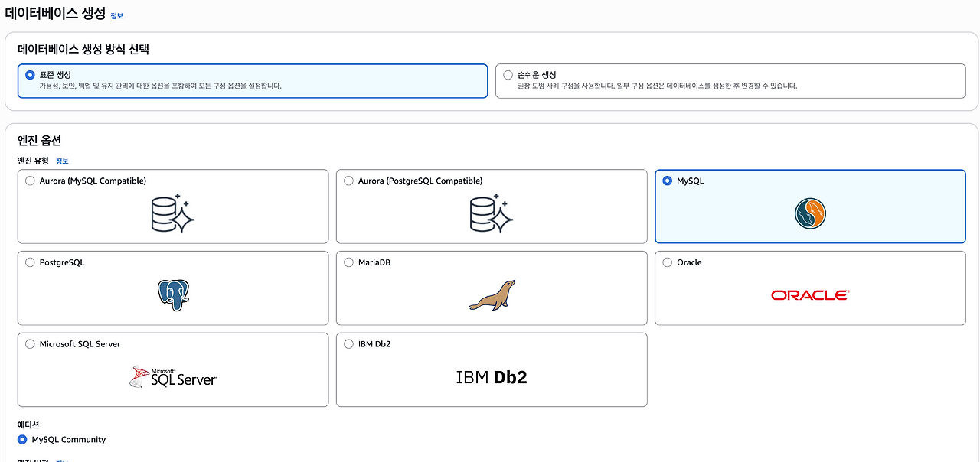
Task: Click the Aurora PostgreSQL Compatible database icon
Action: pyautogui.click(x=492, y=213)
